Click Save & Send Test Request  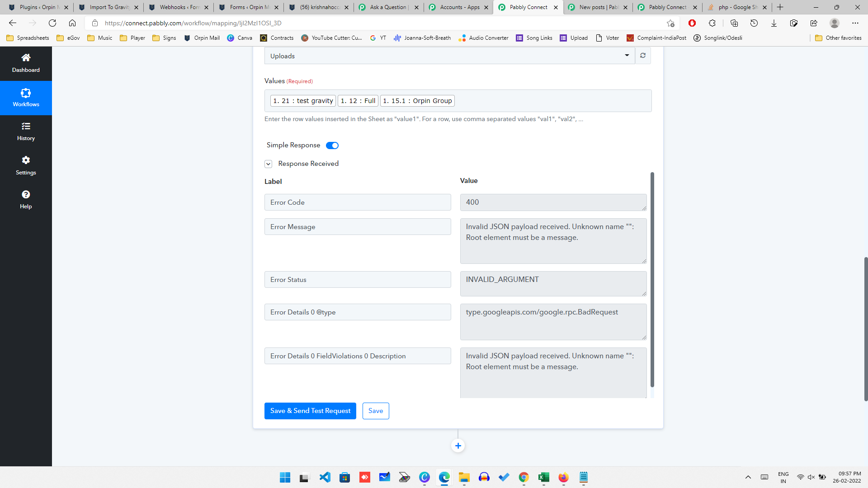310,411
